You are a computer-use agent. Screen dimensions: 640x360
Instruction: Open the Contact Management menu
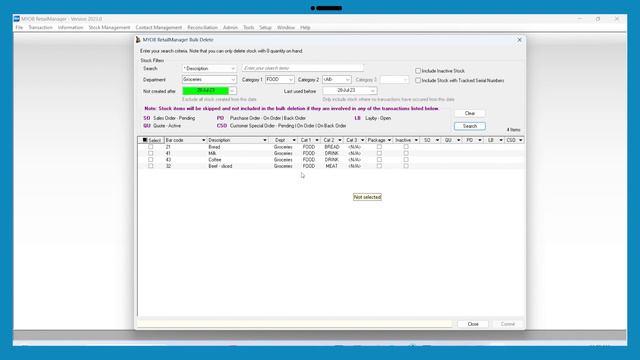pyautogui.click(x=159, y=27)
